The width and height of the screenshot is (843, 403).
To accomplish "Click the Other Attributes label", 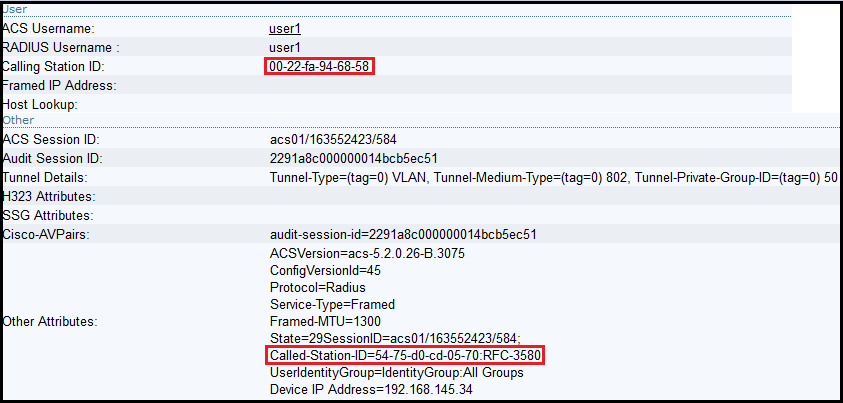I will (50, 321).
